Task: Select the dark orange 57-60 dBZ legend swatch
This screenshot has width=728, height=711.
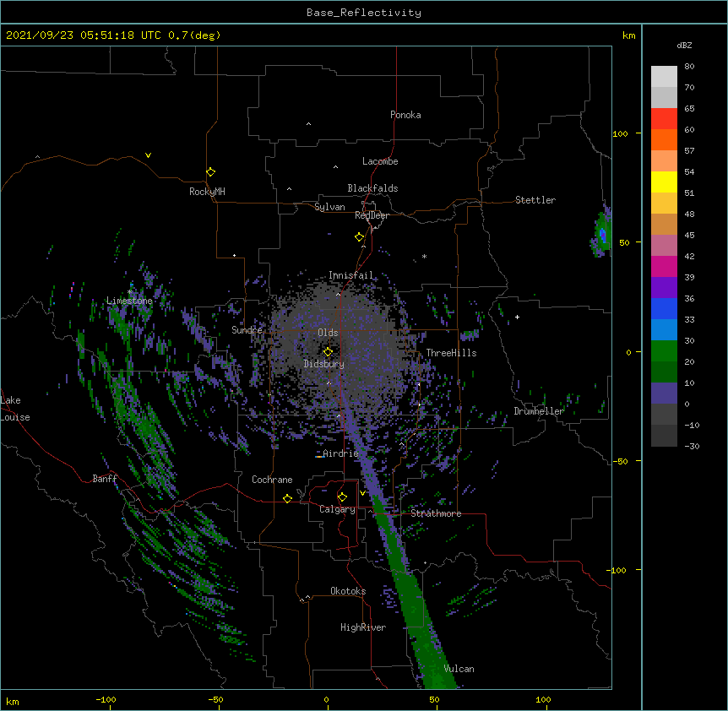Action: pos(664,140)
